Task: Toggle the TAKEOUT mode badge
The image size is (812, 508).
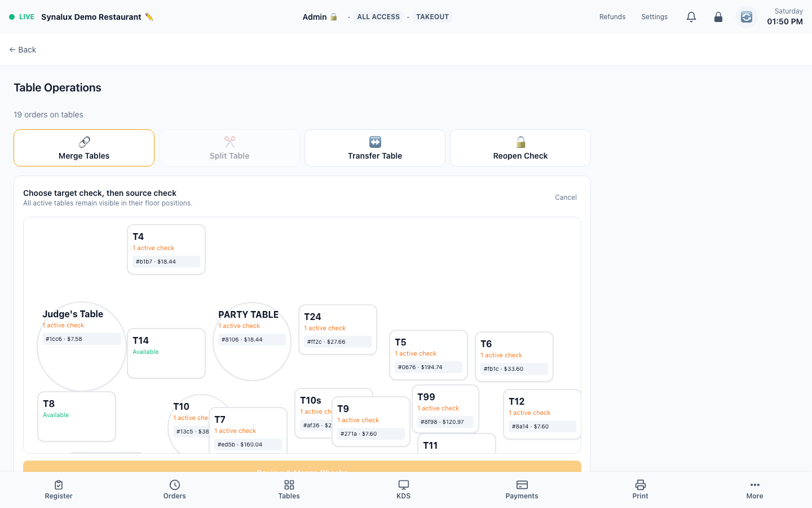Action: pos(433,17)
